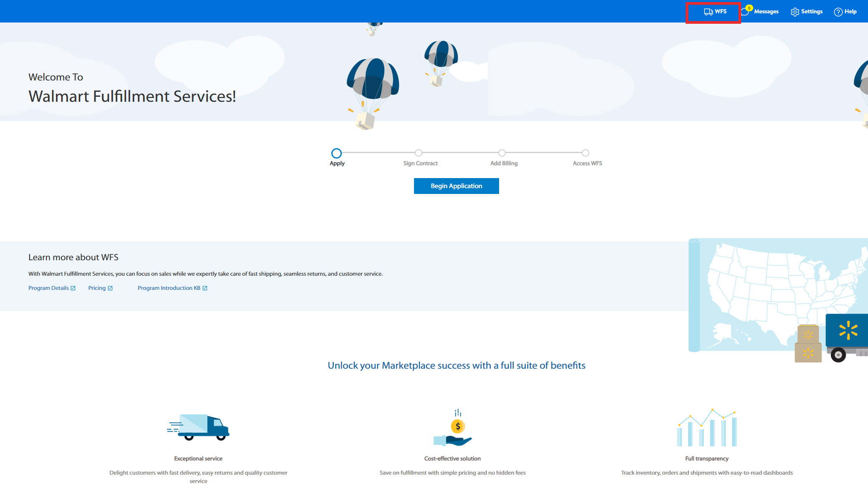Click external-link icon beside Pricing

[110, 288]
